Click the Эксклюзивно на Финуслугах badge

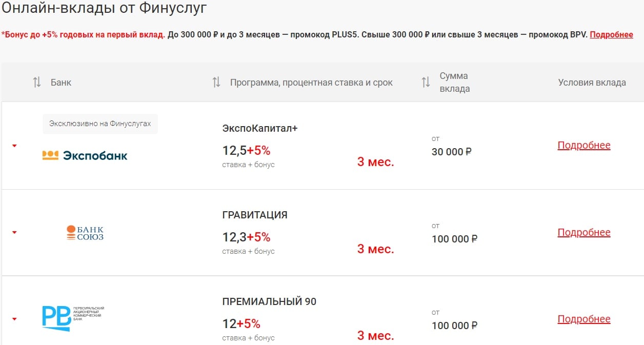(100, 124)
